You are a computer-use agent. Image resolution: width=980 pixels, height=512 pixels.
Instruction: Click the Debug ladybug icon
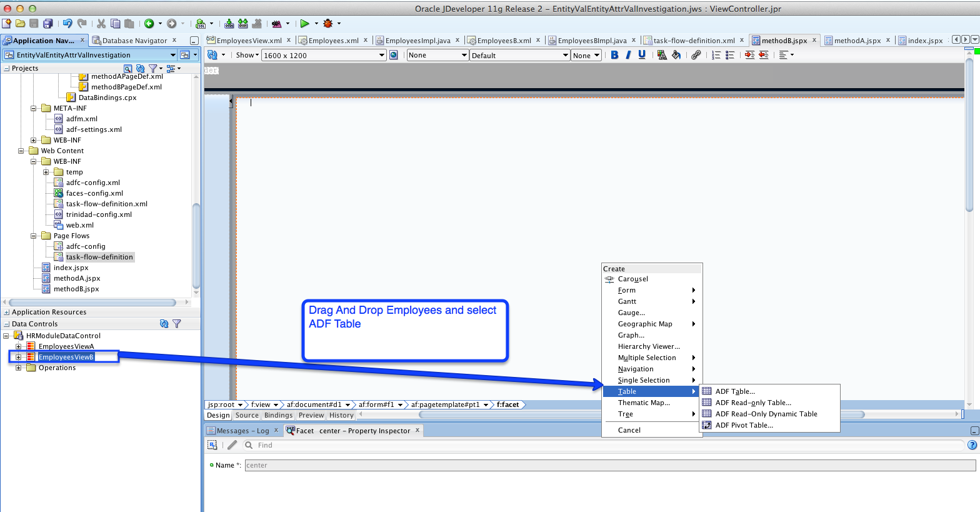tap(327, 24)
